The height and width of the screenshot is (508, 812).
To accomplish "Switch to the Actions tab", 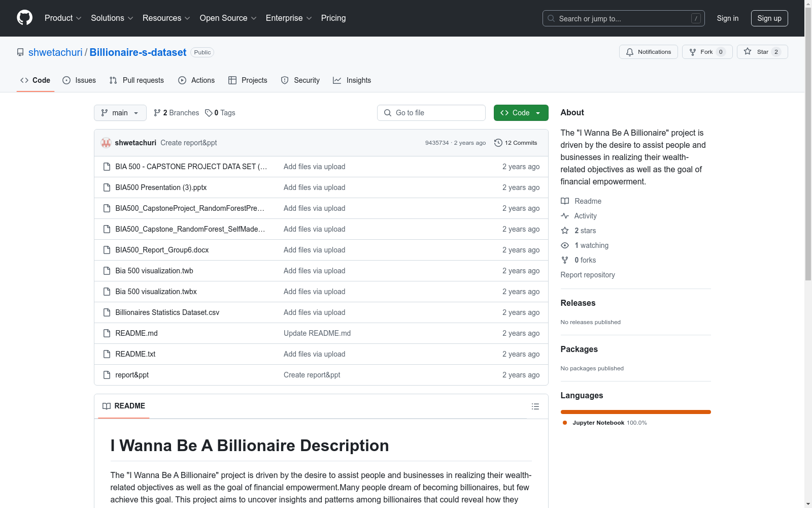I will [196, 80].
